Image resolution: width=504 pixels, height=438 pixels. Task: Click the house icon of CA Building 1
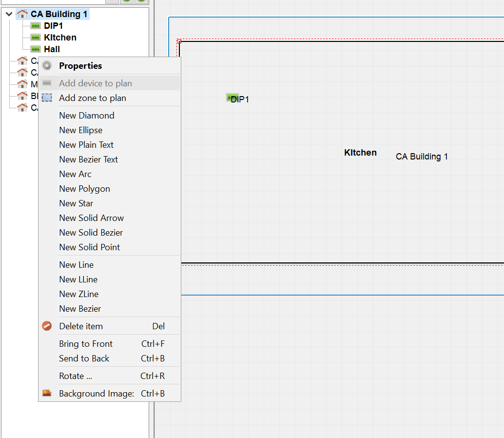[22, 14]
